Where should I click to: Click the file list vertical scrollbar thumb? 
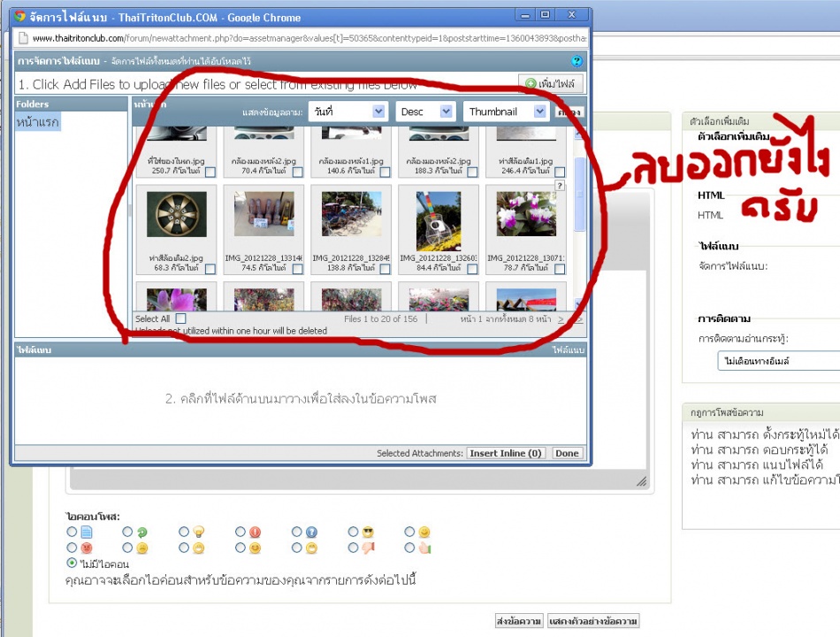[x=579, y=195]
